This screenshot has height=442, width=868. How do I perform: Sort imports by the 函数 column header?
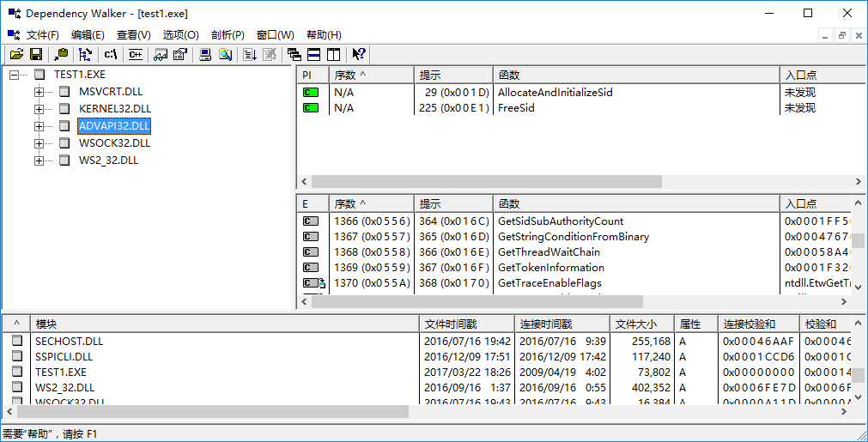636,76
